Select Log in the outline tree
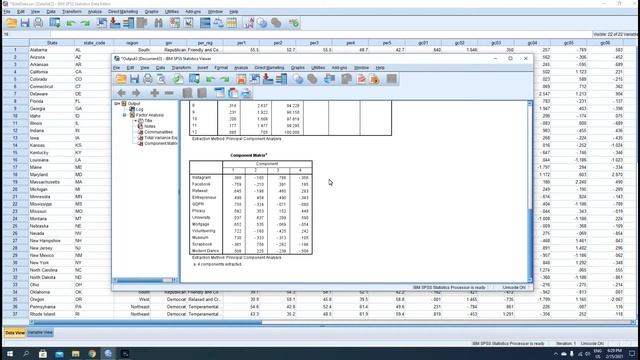640x360 pixels. (140, 109)
